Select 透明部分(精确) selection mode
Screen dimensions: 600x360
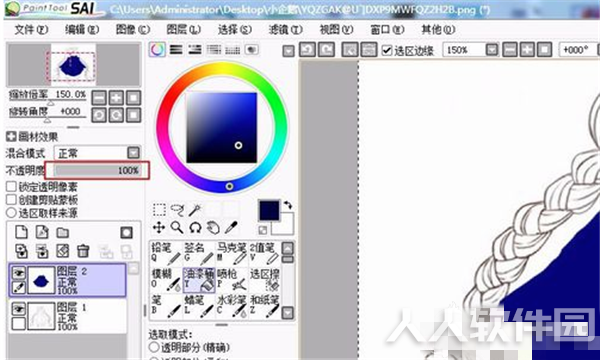(154, 347)
